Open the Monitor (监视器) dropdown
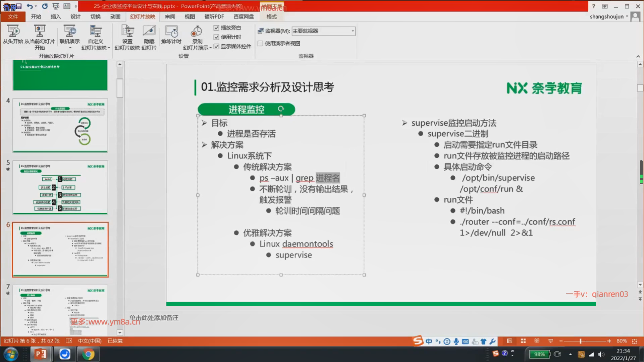Viewport: 644px width, 362px height. (x=353, y=31)
